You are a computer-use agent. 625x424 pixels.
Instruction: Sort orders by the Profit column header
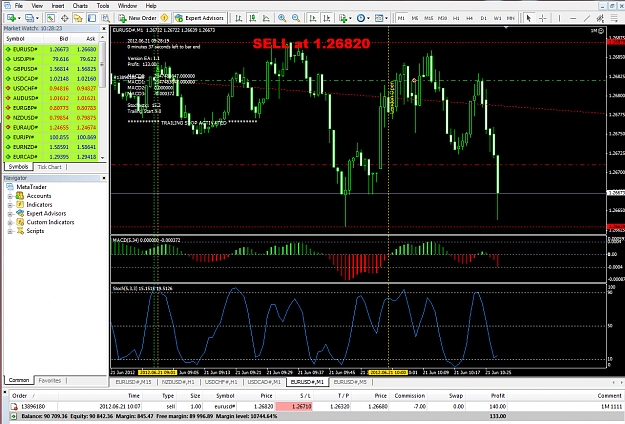[498, 396]
